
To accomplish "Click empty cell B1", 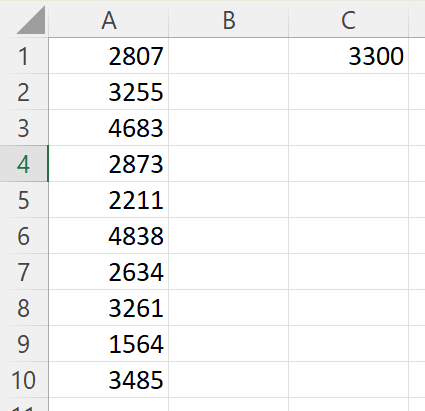I will [229, 56].
